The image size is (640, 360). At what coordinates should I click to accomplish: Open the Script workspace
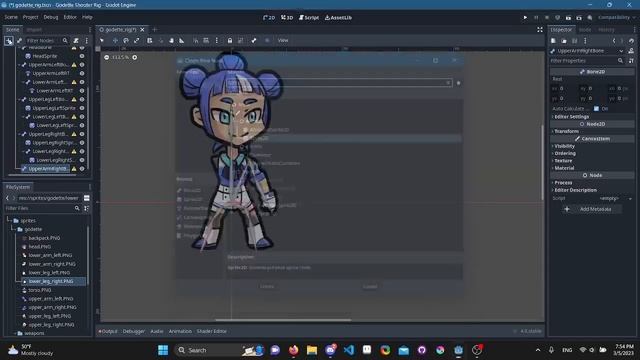[x=309, y=18]
